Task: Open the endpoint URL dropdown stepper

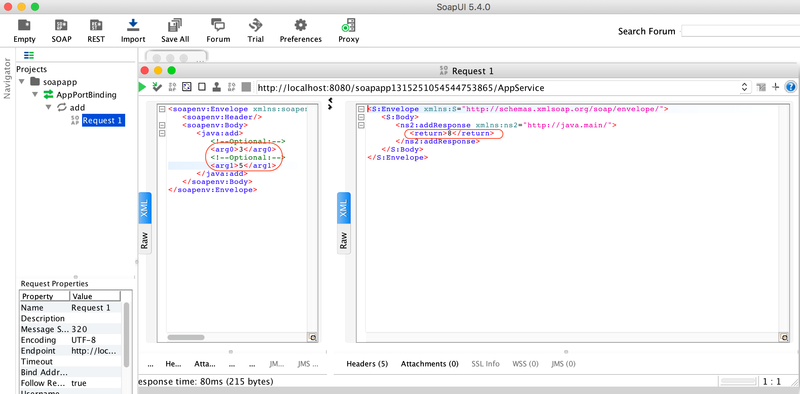Action: coord(744,87)
